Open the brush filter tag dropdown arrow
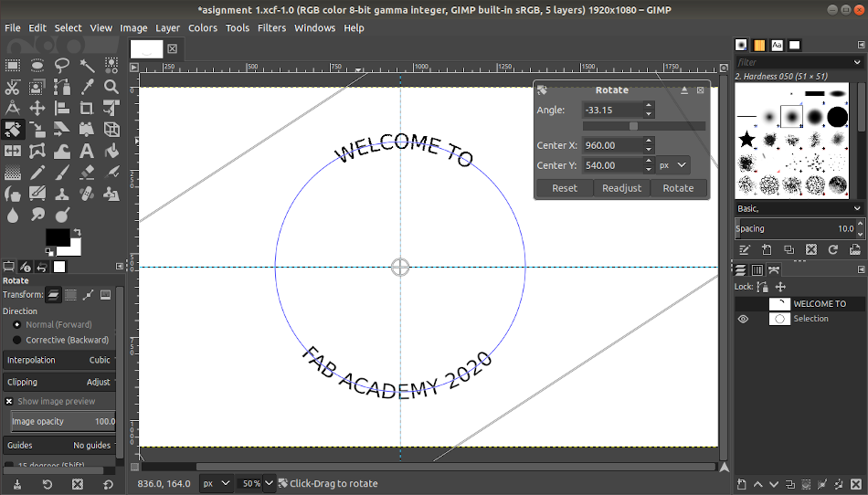This screenshot has height=495, width=868. [857, 62]
